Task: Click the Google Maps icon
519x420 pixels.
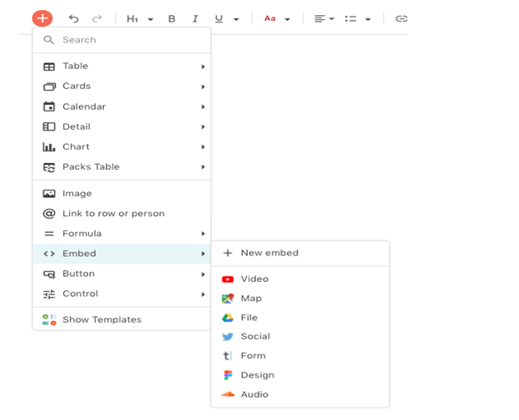Action: click(228, 299)
